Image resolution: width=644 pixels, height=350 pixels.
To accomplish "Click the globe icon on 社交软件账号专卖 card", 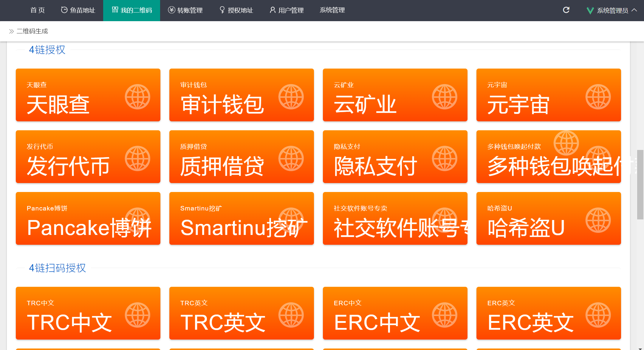I will click(445, 220).
